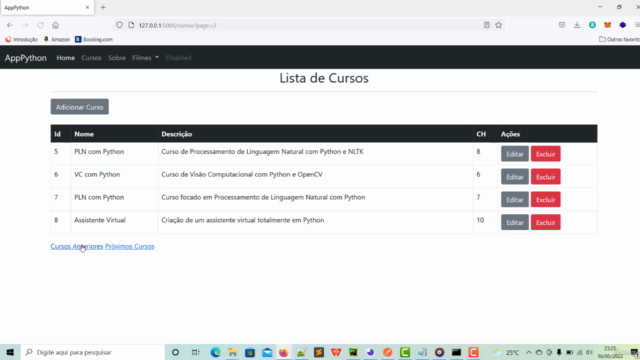Delete the Assistente Virtual course
Viewport: 640px width, 360px height.
[x=546, y=223]
